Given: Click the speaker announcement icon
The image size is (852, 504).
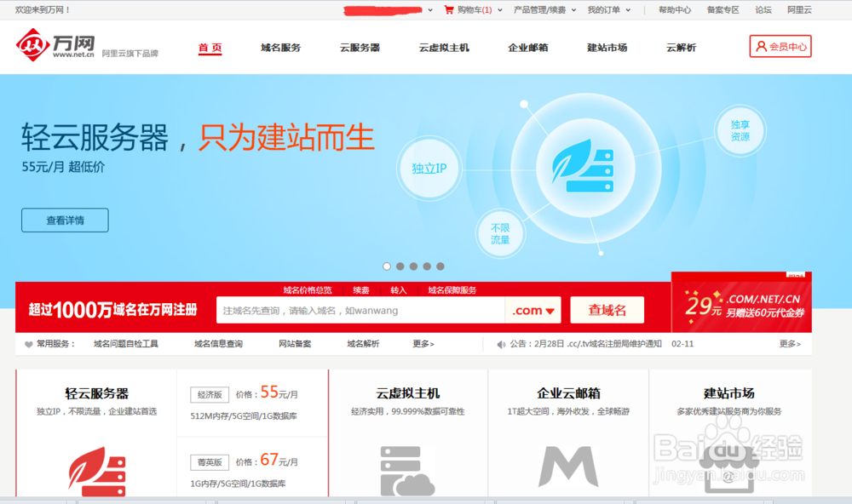Looking at the screenshot, I should [x=501, y=344].
